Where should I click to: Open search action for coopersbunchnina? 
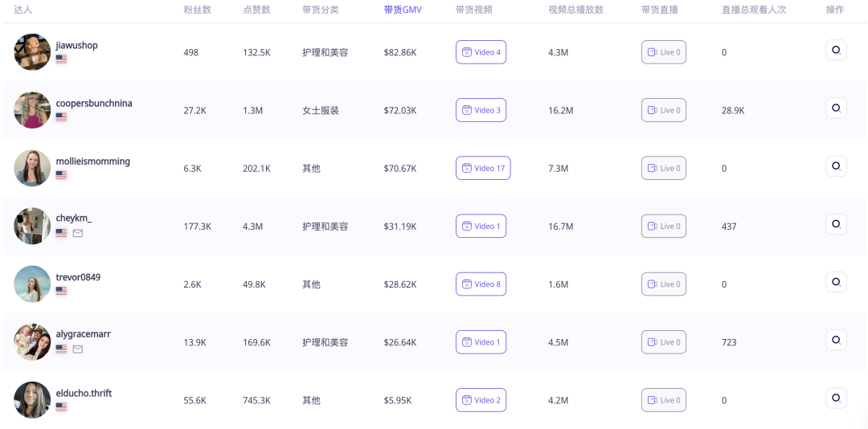[836, 108]
